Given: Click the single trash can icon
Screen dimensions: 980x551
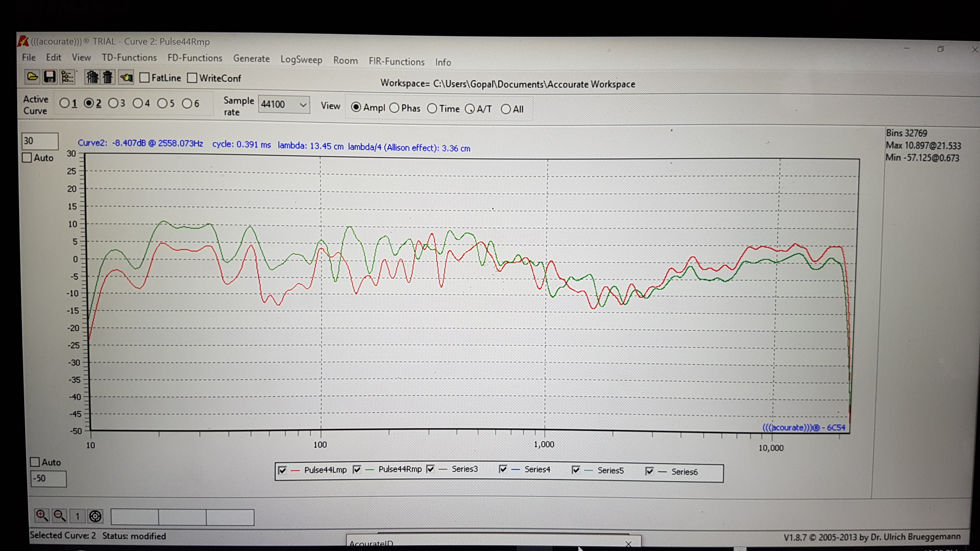Looking at the screenshot, I should point(108,77).
